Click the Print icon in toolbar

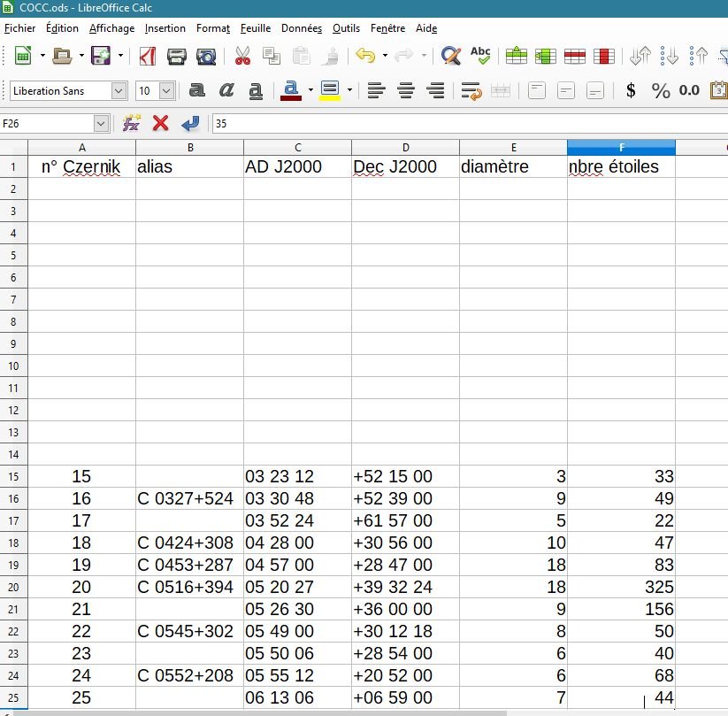pyautogui.click(x=177, y=57)
